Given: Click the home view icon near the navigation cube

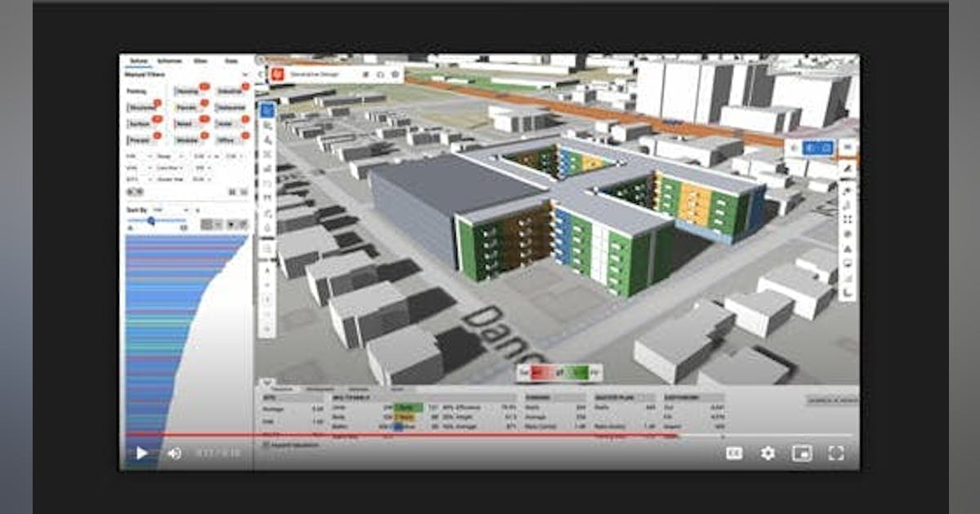Looking at the screenshot, I should pos(793,148).
